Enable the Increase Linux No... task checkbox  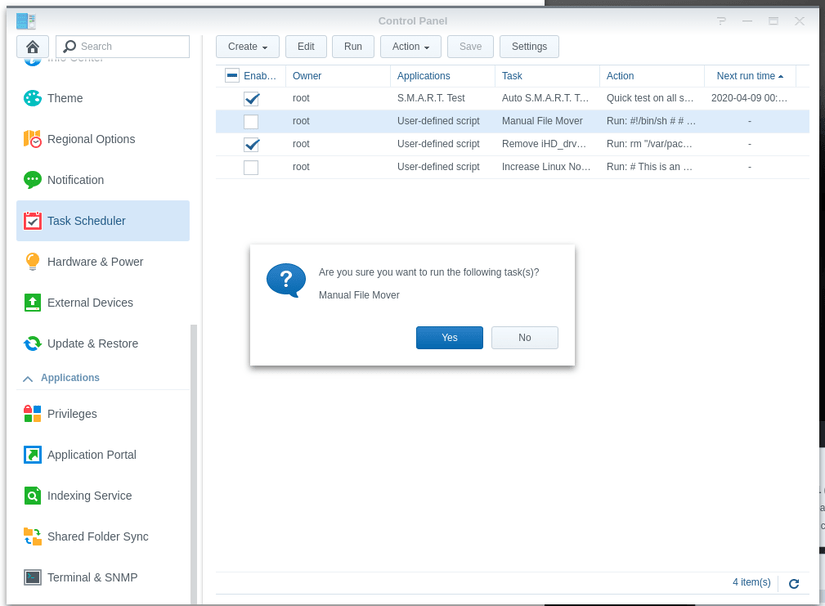click(x=251, y=167)
